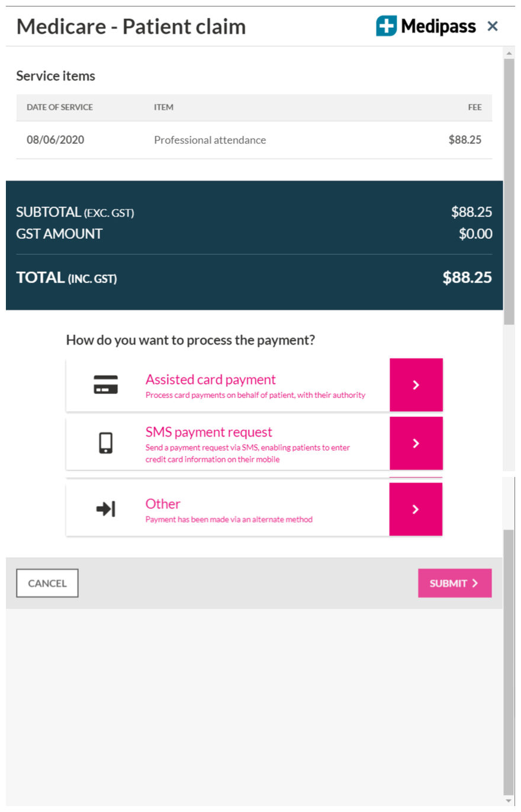This screenshot has height=812, width=521.
Task: Open Assisted card payment via pink chevron
Action: (x=416, y=384)
